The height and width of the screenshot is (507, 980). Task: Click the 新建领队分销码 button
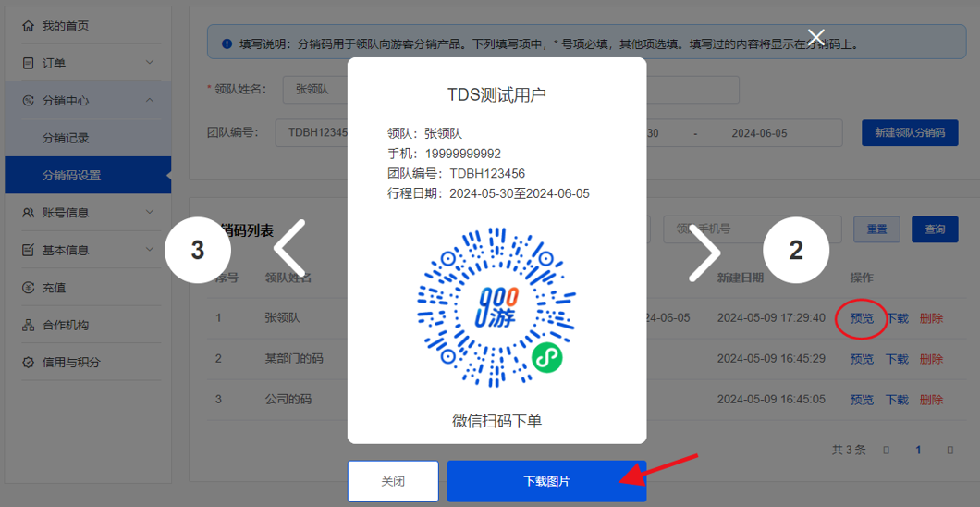click(910, 132)
